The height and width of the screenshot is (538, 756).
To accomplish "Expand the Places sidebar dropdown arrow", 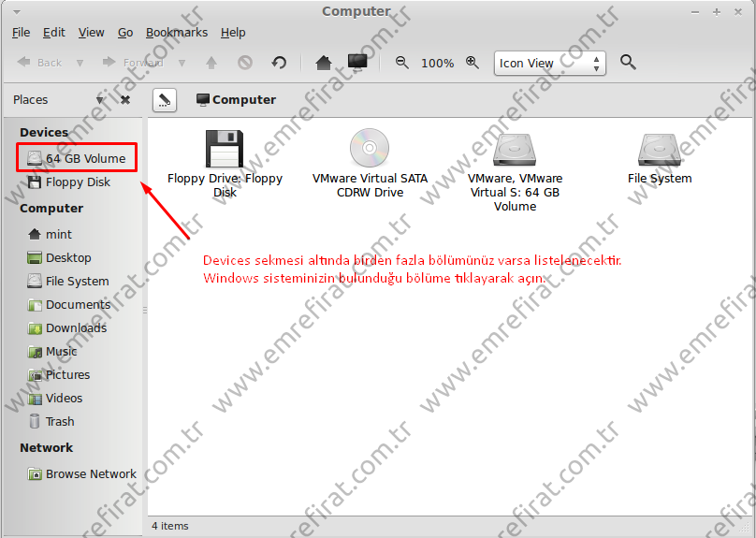I will pyautogui.click(x=100, y=100).
